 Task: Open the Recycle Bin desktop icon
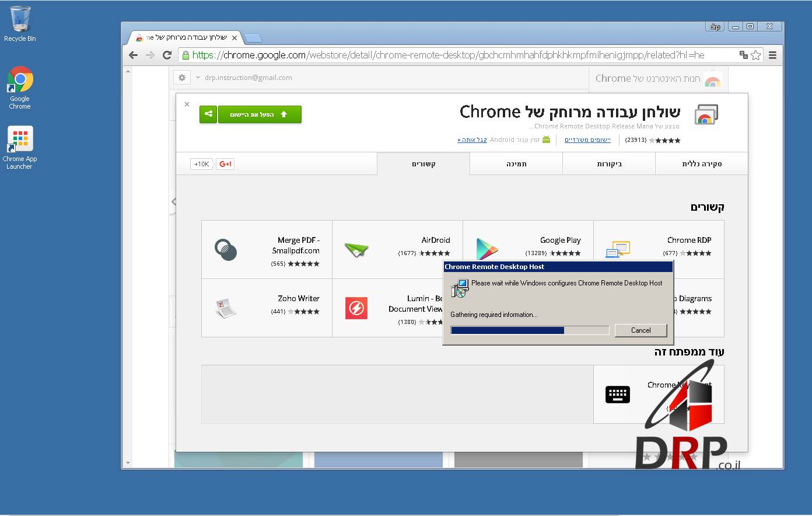(x=20, y=23)
